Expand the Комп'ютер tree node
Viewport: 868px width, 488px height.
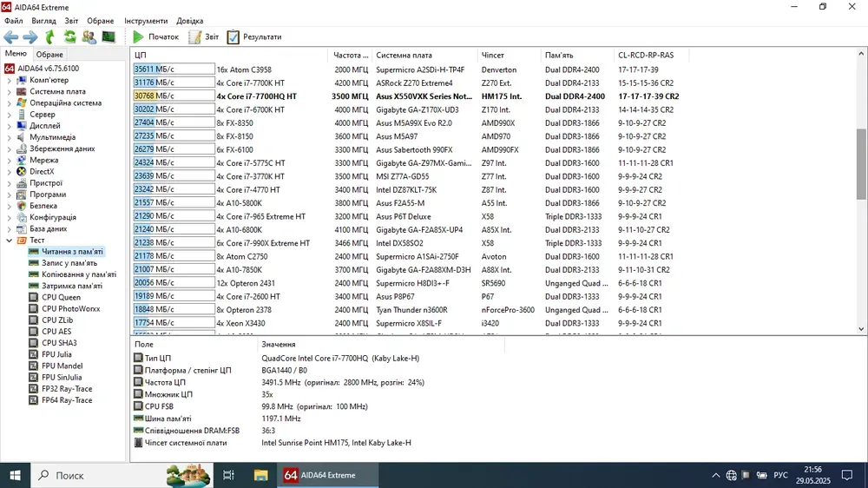tap(10, 80)
